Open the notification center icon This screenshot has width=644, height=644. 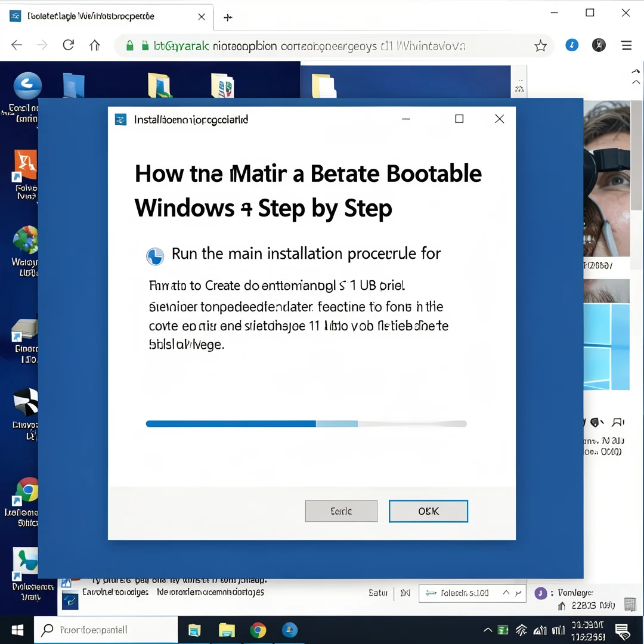click(x=623, y=631)
